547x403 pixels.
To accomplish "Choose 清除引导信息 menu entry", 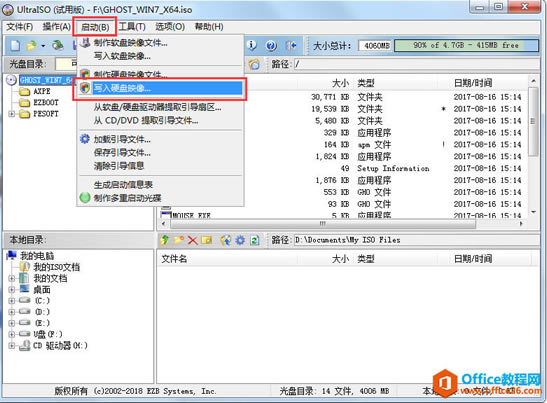I will coord(160,166).
